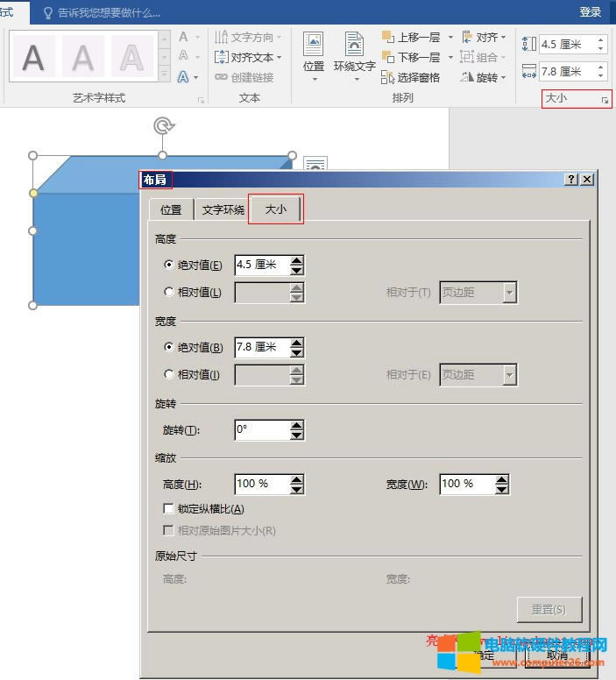Close the 布局 dialog
Image resolution: width=616 pixels, height=680 pixels.
pyautogui.click(x=587, y=179)
